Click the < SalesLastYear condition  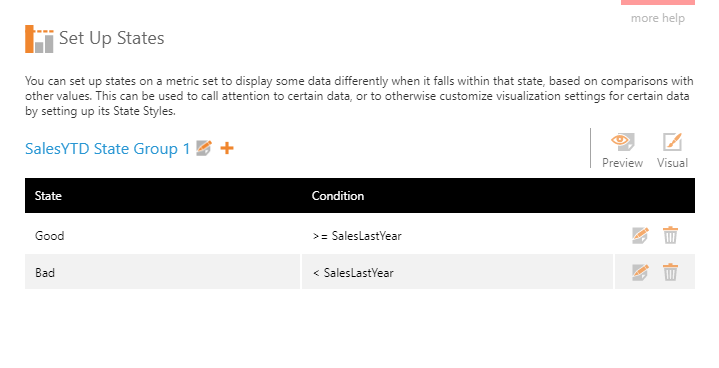pos(353,273)
